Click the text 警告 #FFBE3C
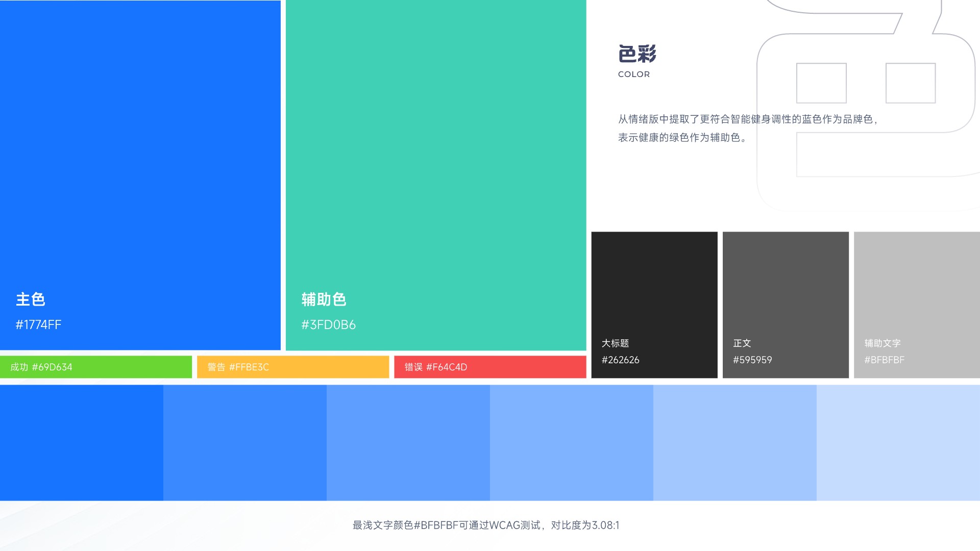 [238, 367]
